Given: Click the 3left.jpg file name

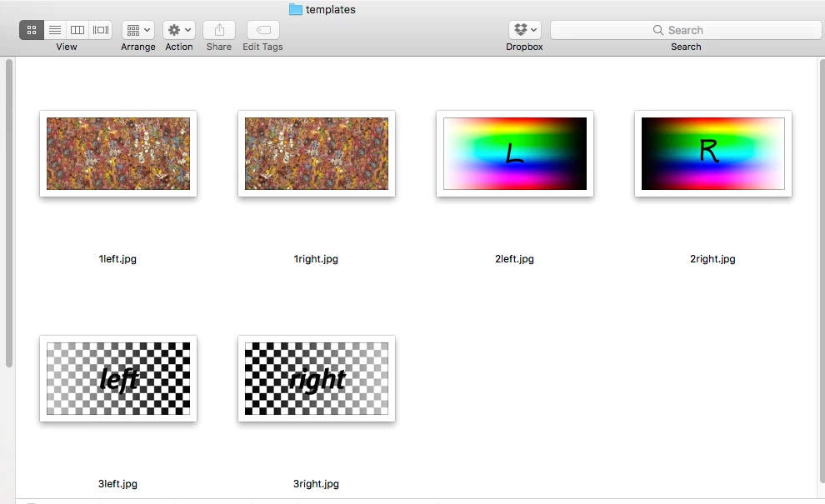Looking at the screenshot, I should click(x=117, y=483).
